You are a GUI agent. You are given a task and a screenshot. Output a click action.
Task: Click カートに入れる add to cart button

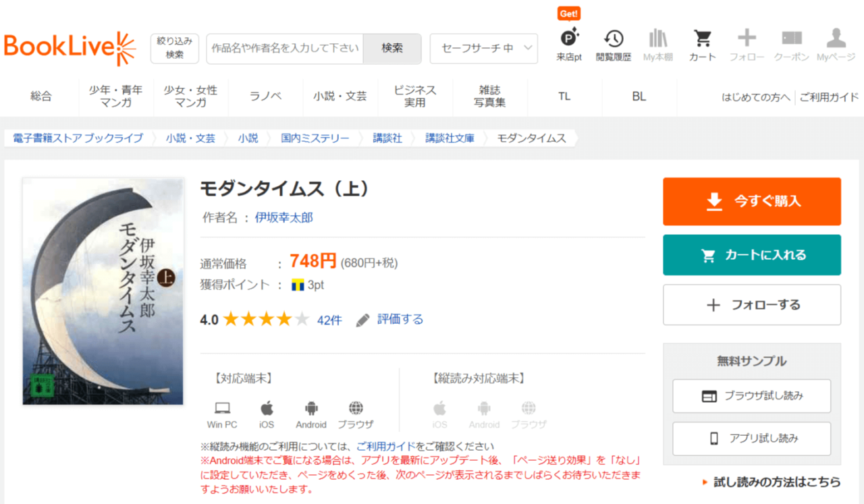click(x=752, y=255)
